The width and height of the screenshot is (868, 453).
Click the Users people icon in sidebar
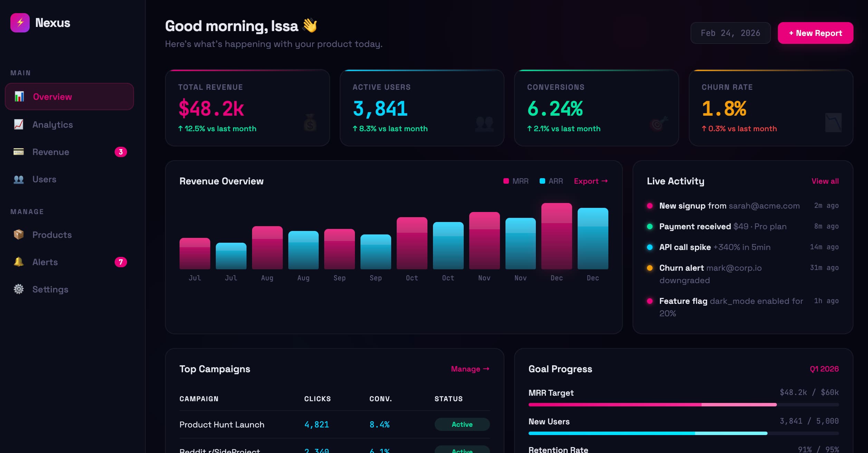point(19,179)
